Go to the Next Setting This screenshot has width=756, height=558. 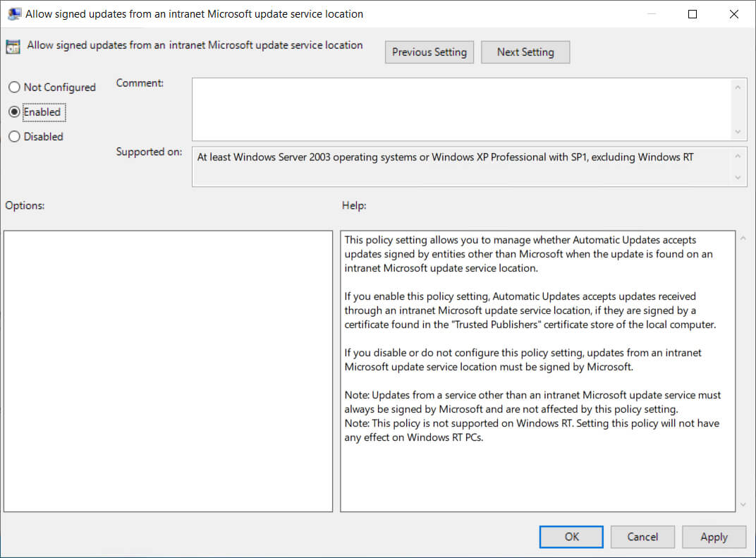[525, 52]
